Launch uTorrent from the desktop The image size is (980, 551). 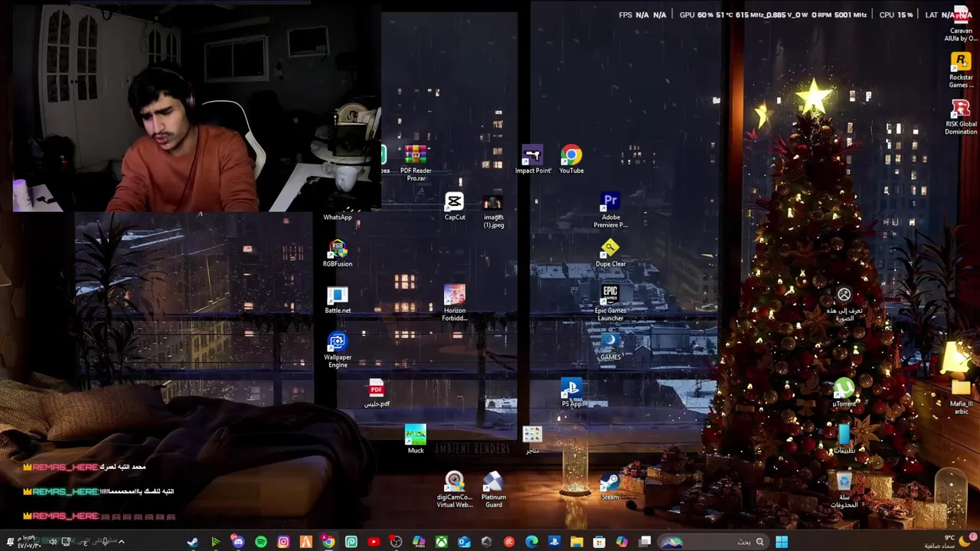click(x=844, y=393)
